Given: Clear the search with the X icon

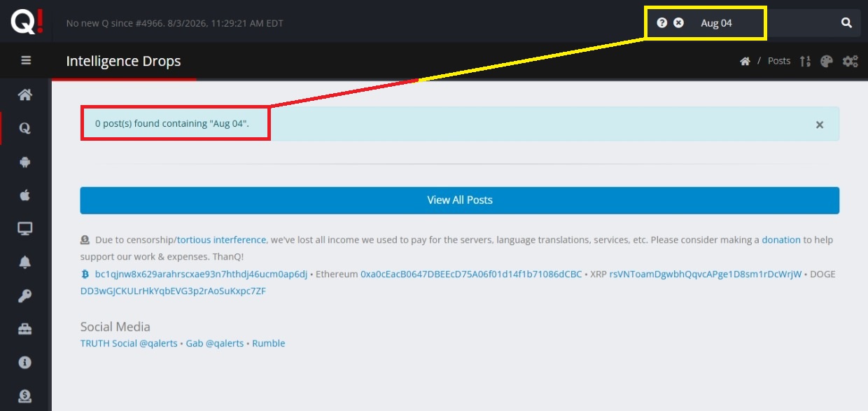Looking at the screenshot, I should click(x=678, y=23).
